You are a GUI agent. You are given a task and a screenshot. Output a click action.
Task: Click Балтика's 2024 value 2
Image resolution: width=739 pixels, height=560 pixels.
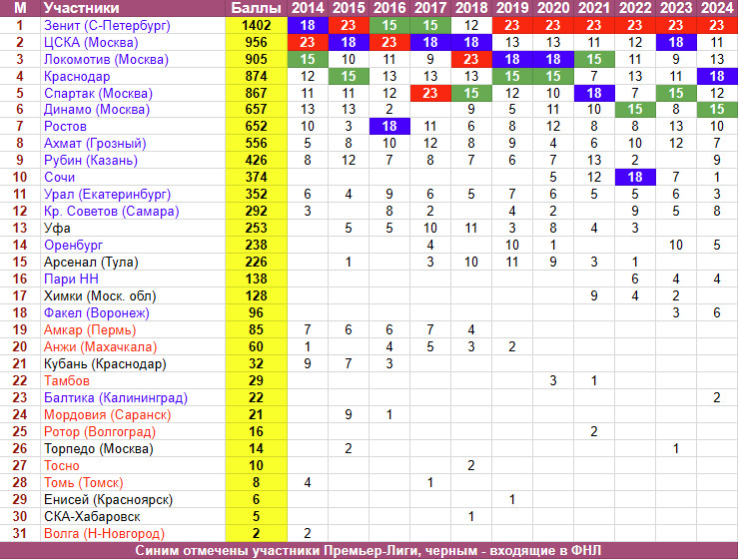(x=717, y=397)
